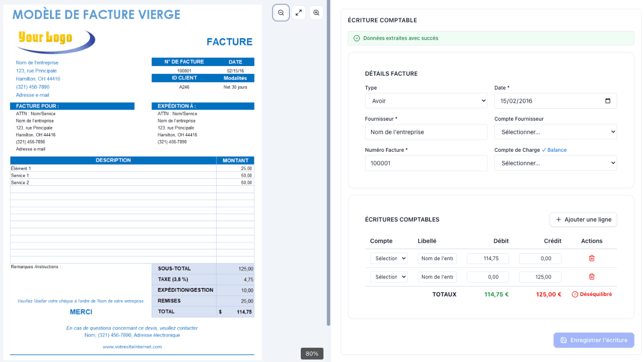Expand the Compte de Charge dropdown
Image resolution: width=644 pixels, height=362 pixels.
(x=555, y=163)
